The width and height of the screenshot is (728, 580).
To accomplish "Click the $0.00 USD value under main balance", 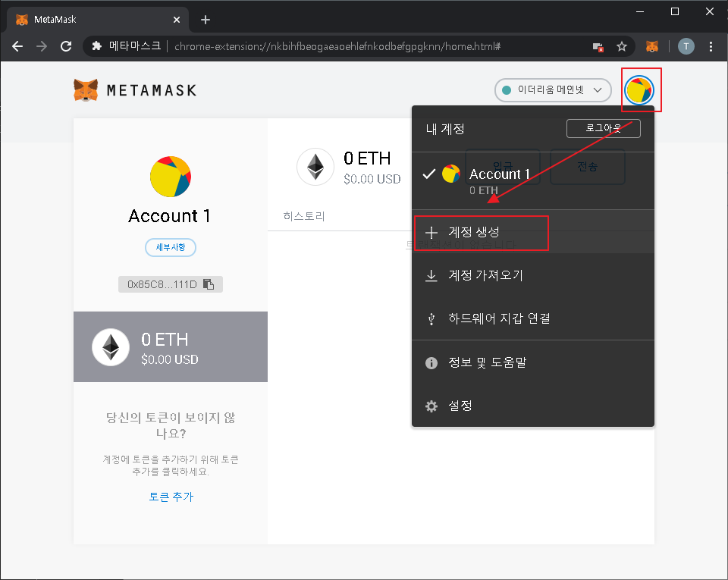I will 372,179.
